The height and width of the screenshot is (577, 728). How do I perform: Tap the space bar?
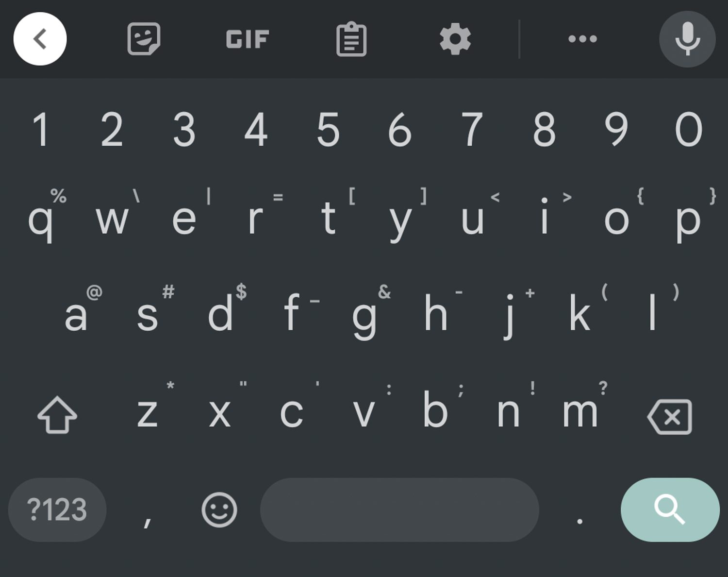point(399,509)
